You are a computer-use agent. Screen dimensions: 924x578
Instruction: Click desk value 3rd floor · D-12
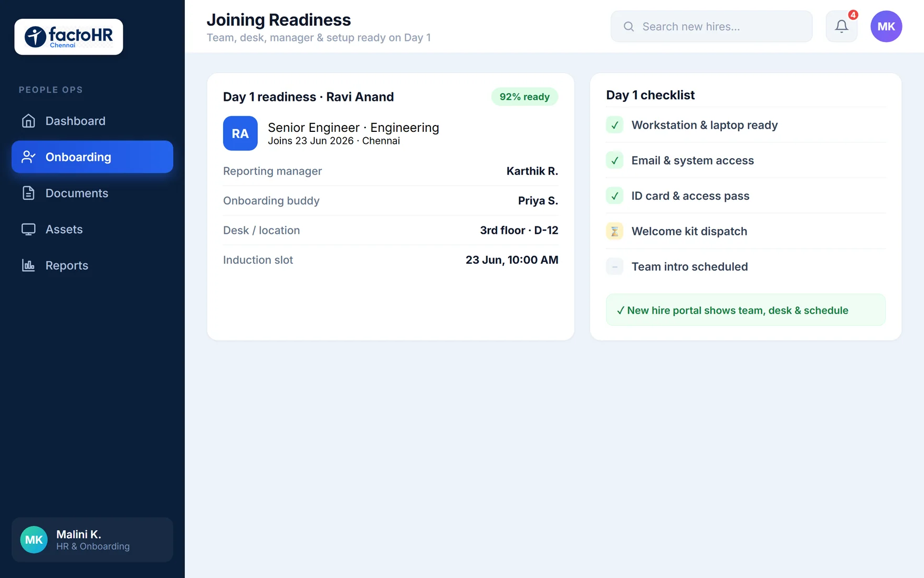(x=519, y=230)
